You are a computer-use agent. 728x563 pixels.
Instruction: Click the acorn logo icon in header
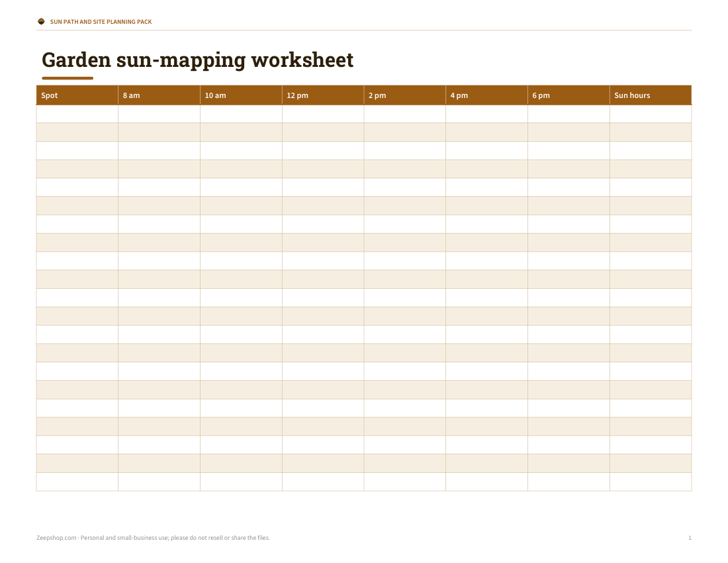pyautogui.click(x=41, y=21)
